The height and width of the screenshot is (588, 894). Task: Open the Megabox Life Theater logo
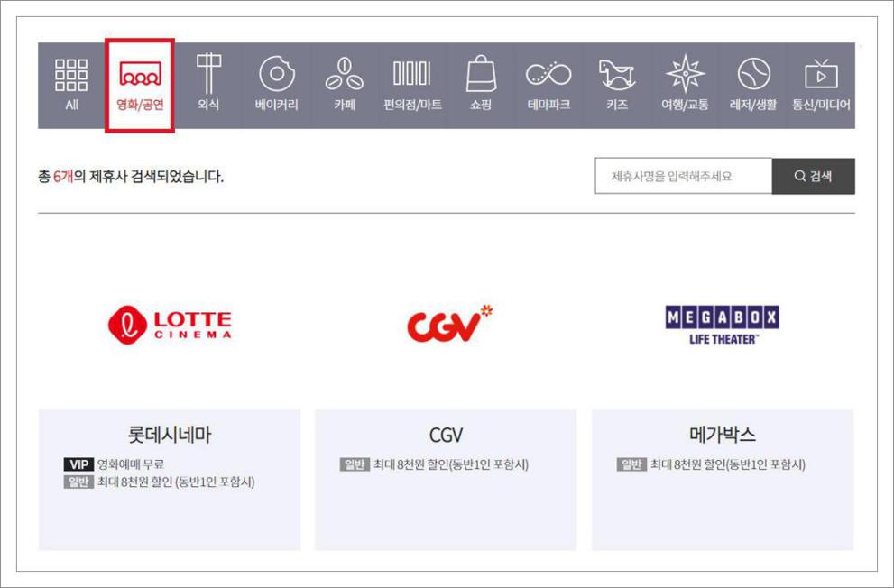(723, 325)
